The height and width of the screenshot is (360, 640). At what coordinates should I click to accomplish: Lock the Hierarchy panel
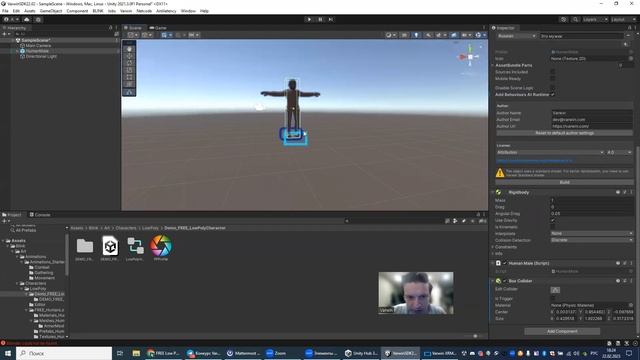pyautogui.click(x=110, y=28)
